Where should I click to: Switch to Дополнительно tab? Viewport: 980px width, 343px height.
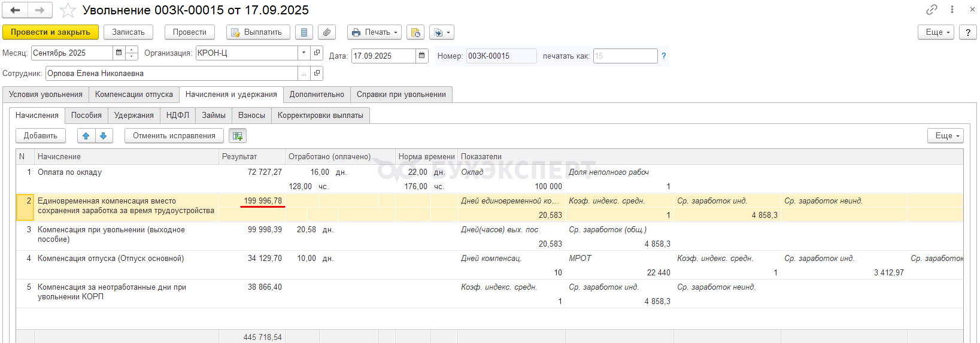(x=317, y=95)
